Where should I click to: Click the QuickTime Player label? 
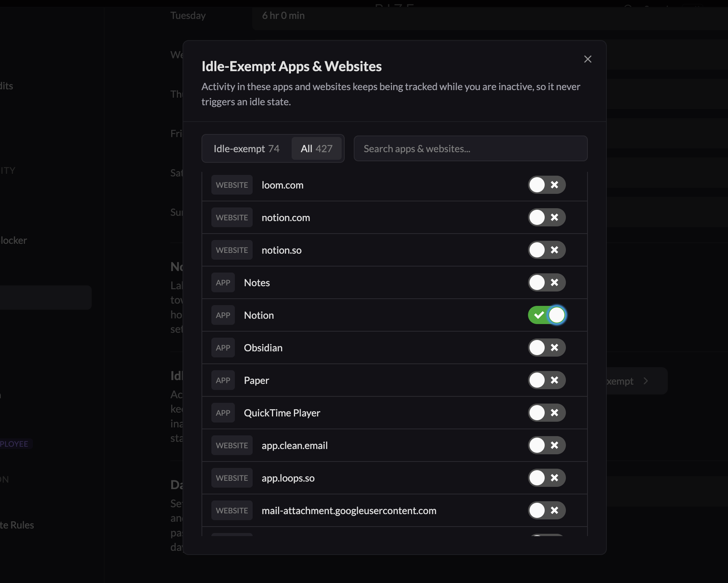[282, 413]
